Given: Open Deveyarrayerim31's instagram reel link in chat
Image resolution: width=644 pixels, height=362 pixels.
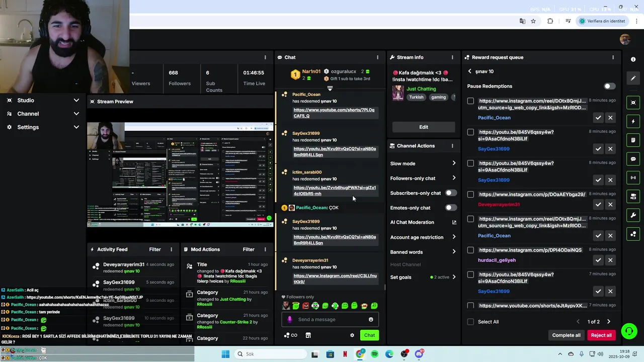Looking at the screenshot, I should click(335, 279).
